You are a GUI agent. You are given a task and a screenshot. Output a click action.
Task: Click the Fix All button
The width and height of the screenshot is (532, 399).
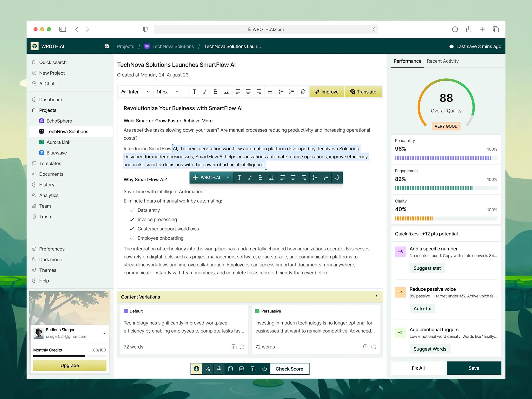[418, 368]
